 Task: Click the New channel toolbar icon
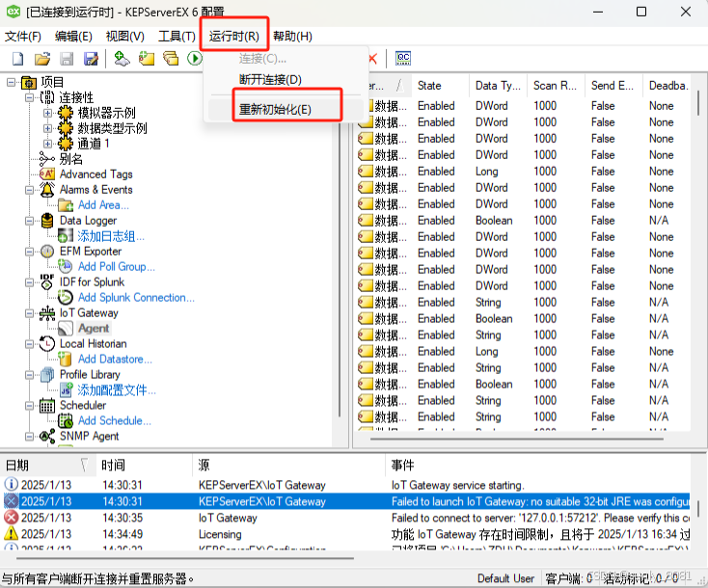pyautogui.click(x=122, y=59)
